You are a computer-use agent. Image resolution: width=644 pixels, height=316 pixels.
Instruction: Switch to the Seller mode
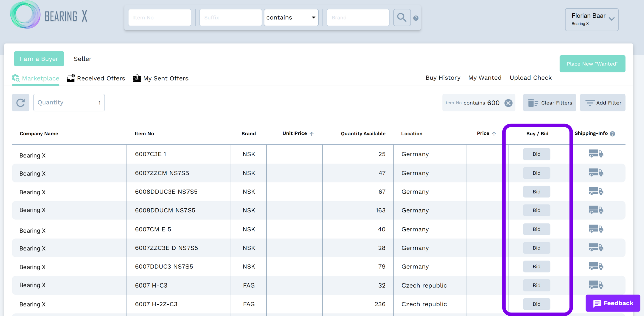(83, 59)
